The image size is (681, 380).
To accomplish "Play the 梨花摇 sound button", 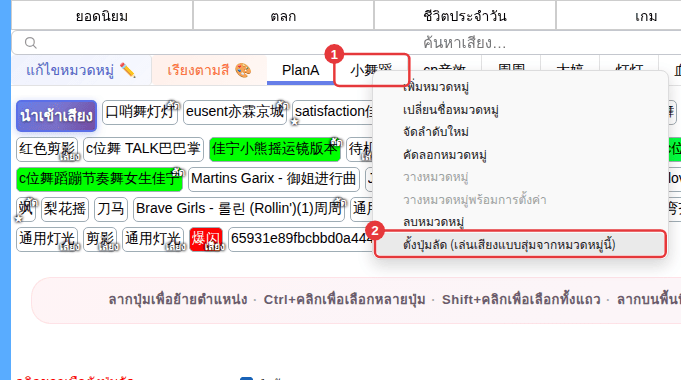I will click(x=65, y=209).
